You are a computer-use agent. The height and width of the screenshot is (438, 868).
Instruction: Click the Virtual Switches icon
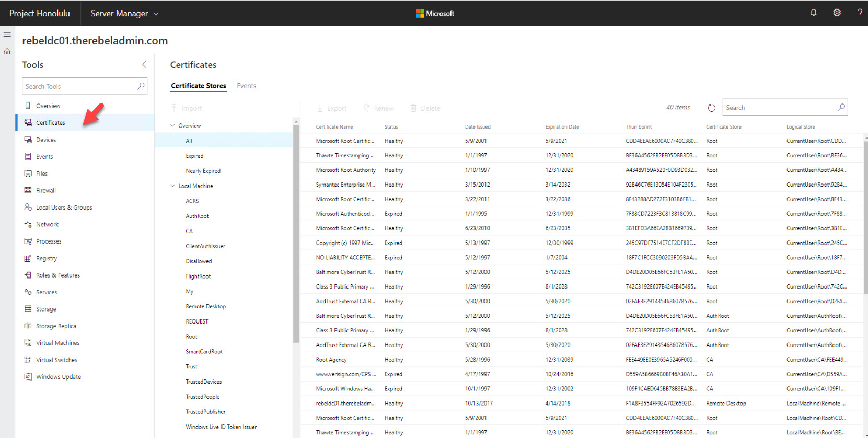point(28,360)
